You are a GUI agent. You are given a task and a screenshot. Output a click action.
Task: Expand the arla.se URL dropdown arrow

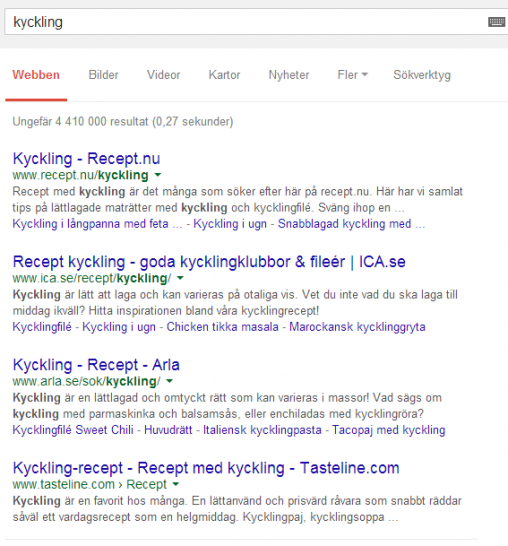pyautogui.click(x=169, y=381)
